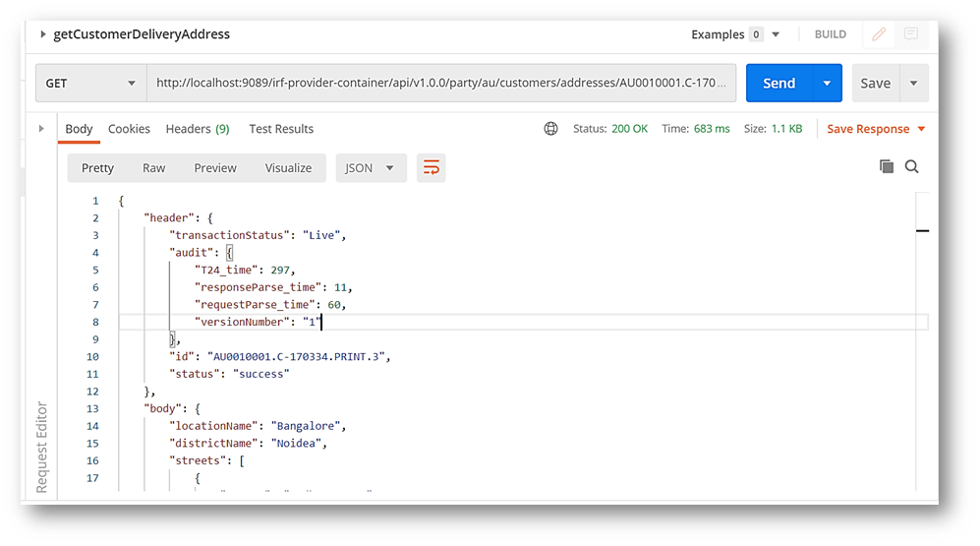Copy response body with copy icon
The height and width of the screenshot is (546, 980).
coord(886,167)
